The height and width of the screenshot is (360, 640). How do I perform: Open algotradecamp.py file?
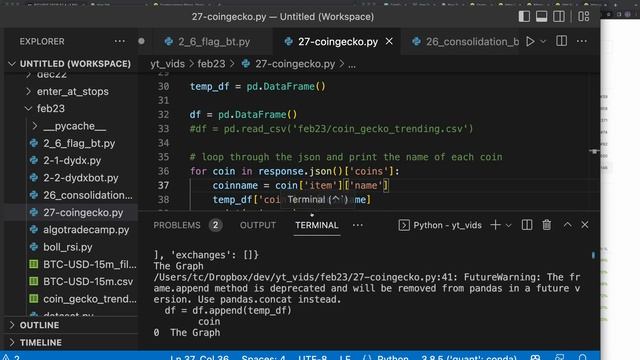coord(86,230)
